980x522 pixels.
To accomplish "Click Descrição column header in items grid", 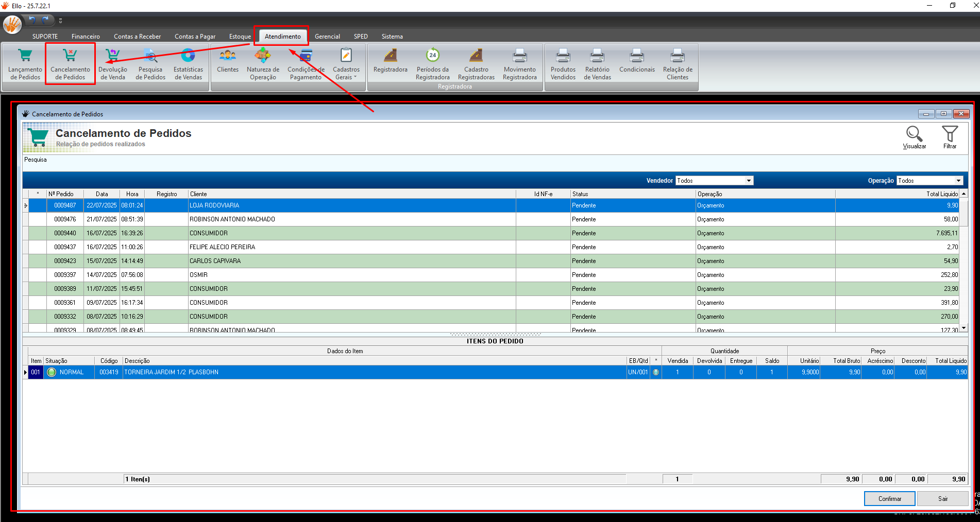I will [375, 361].
